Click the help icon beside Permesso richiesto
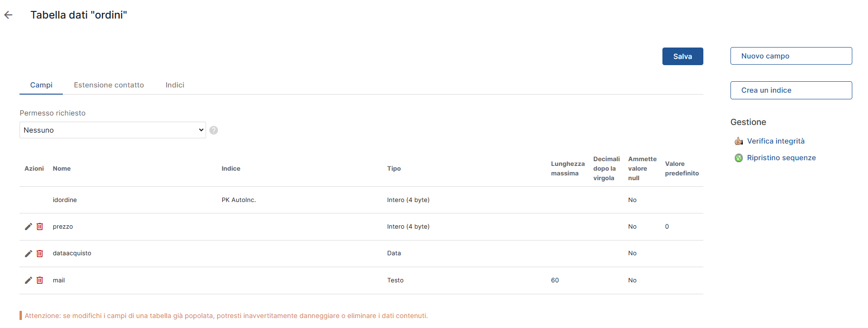This screenshot has height=328, width=868. point(214,130)
